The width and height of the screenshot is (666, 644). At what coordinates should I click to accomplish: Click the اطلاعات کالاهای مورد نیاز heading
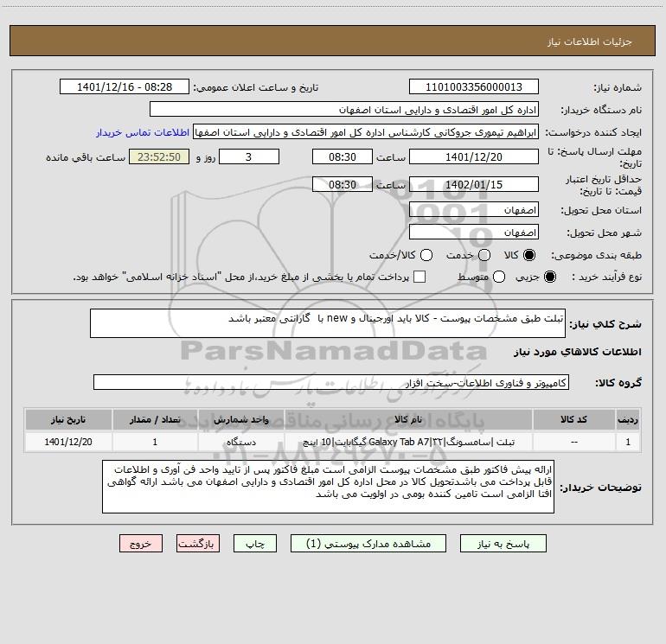pos(577,352)
